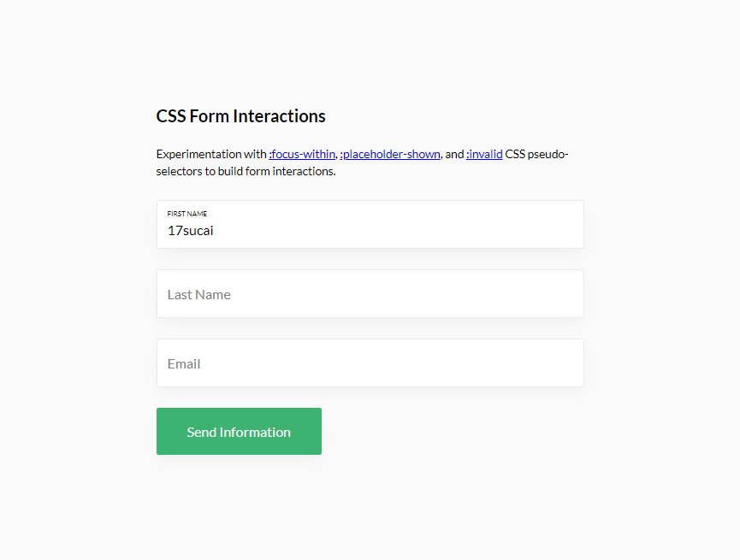740x560 pixels.
Task: Click the "Last Name" placeholder text
Action: pyautogui.click(x=198, y=294)
